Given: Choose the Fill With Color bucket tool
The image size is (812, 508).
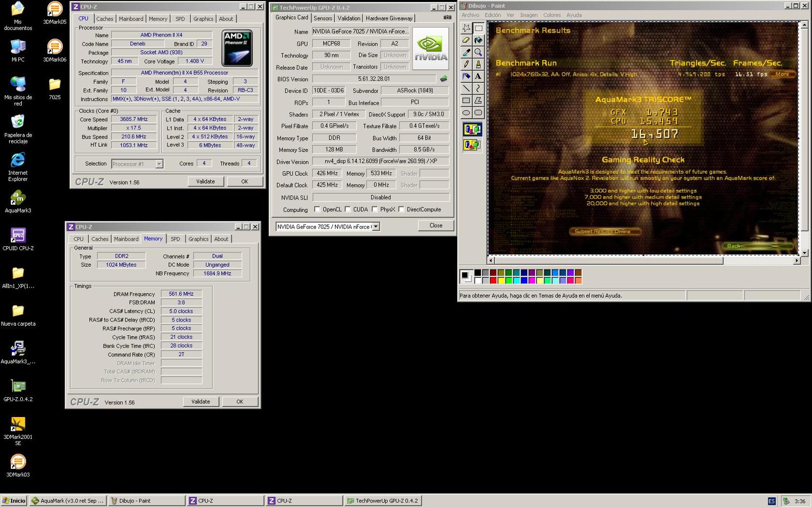Looking at the screenshot, I should pos(478,40).
